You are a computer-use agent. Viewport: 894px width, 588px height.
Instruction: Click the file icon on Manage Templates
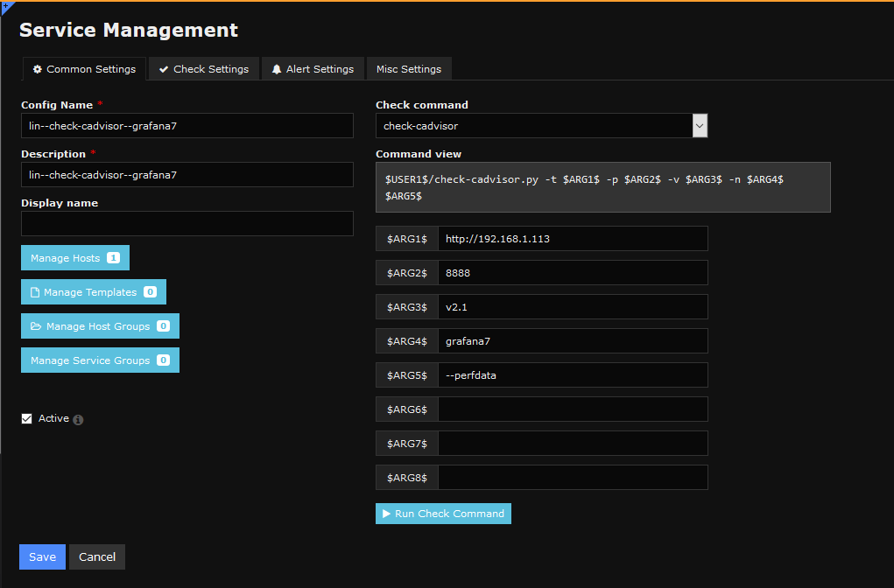tap(35, 292)
